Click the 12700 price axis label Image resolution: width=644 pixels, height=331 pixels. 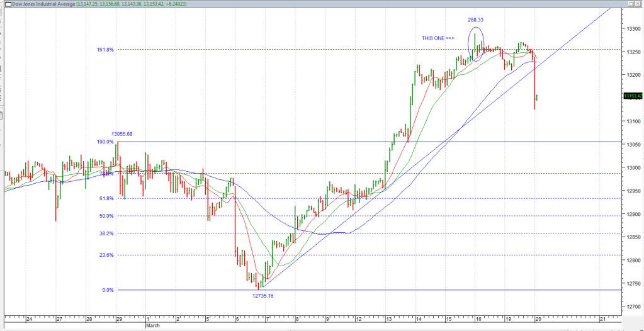633,306
